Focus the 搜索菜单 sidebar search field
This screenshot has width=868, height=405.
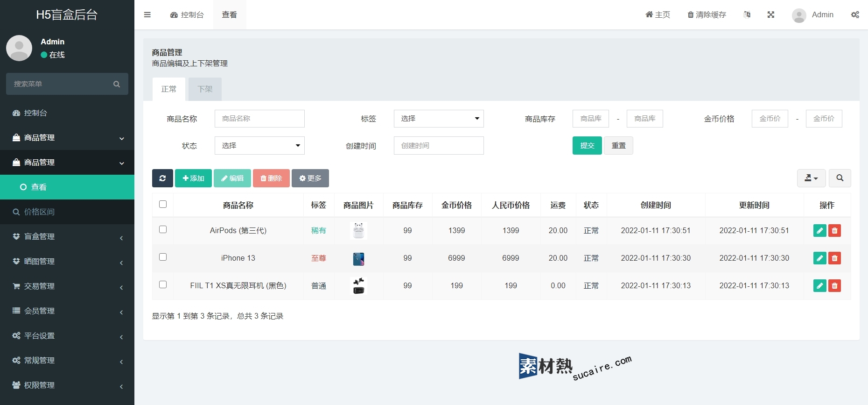pyautogui.click(x=59, y=84)
